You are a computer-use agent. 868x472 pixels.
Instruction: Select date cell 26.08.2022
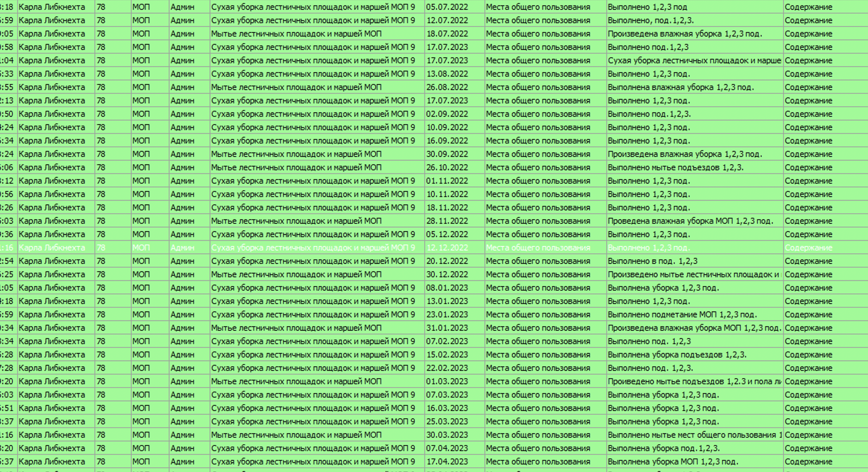point(447,87)
